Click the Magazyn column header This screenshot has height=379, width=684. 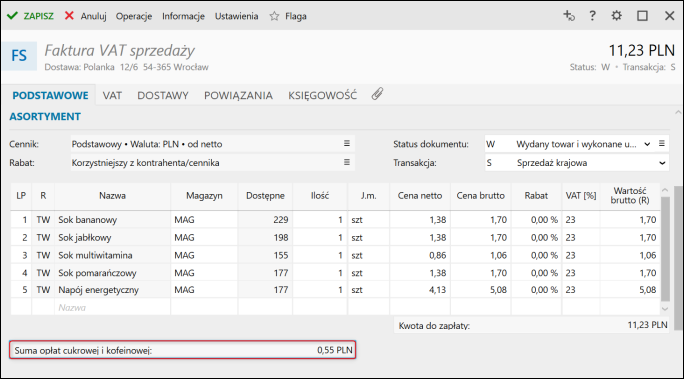point(204,196)
